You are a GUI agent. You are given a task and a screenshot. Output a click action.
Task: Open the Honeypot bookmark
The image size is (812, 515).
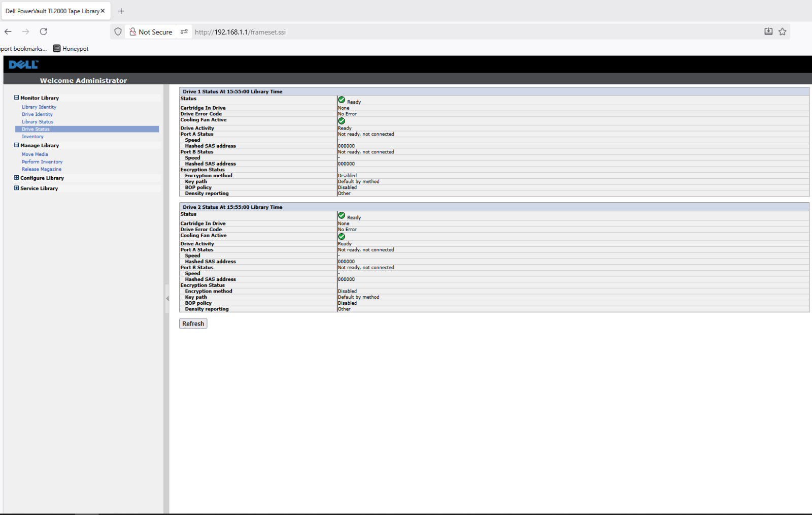pyautogui.click(x=71, y=49)
